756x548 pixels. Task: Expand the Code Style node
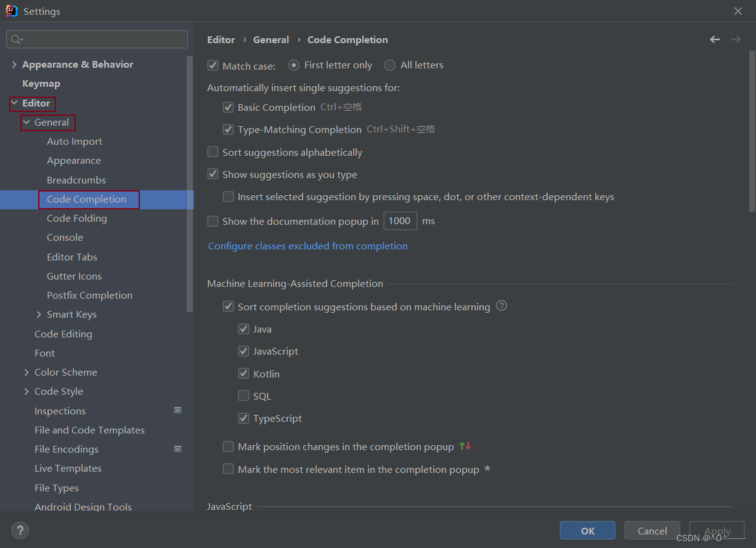pyautogui.click(x=26, y=391)
